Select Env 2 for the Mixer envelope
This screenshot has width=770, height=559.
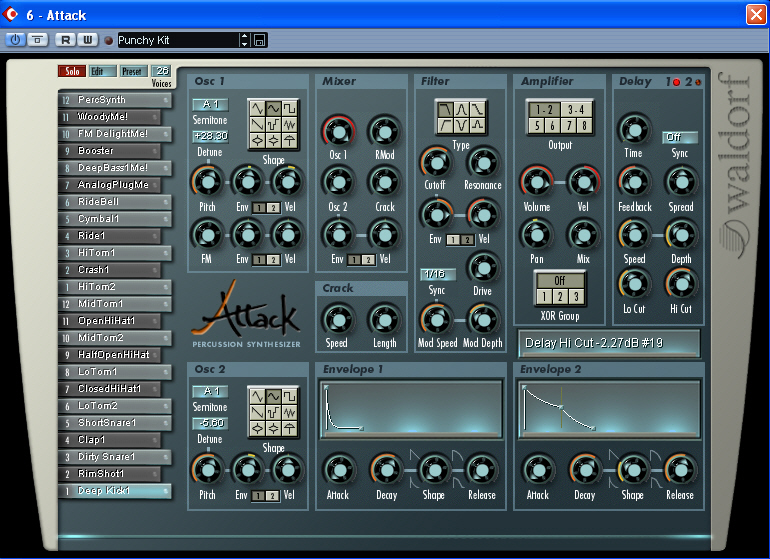click(x=368, y=260)
